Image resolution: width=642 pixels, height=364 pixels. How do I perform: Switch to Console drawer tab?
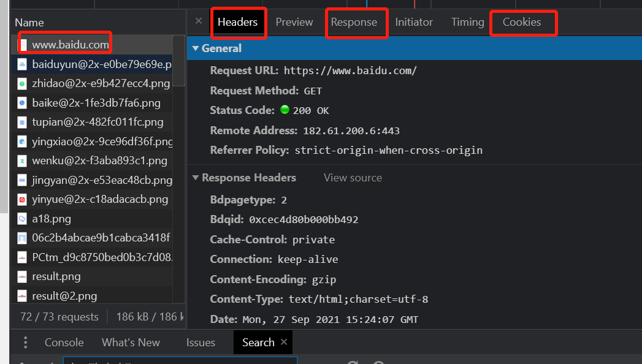pyautogui.click(x=64, y=343)
